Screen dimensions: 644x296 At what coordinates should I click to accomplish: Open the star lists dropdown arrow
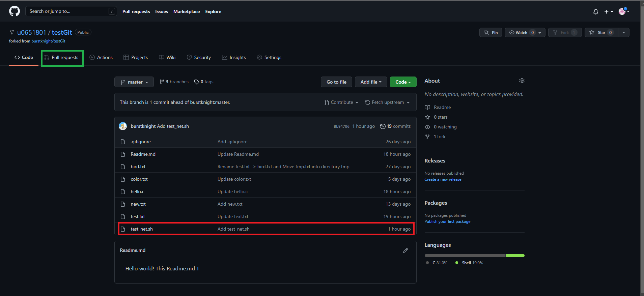pos(624,32)
